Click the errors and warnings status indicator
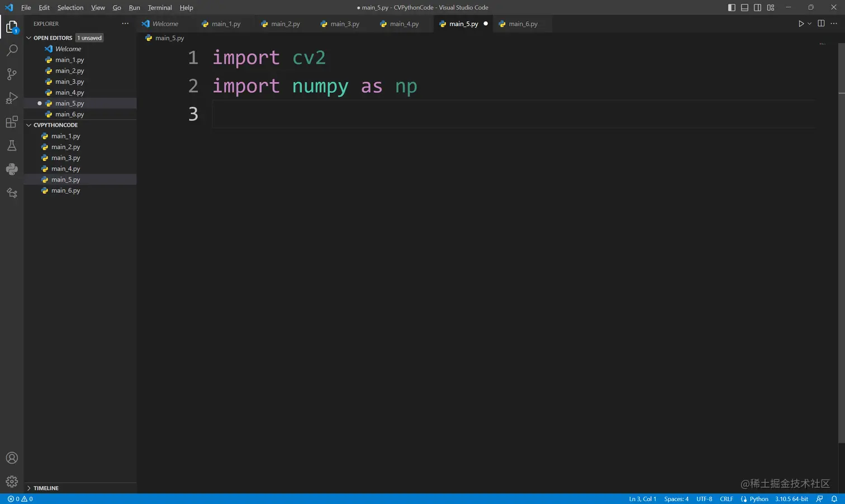The height and width of the screenshot is (504, 845). pos(20,499)
